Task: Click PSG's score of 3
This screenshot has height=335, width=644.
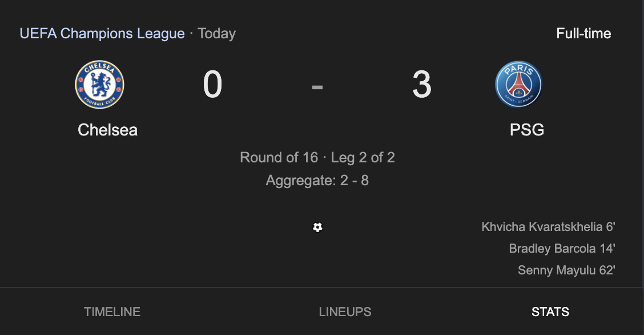Action: coord(421,85)
